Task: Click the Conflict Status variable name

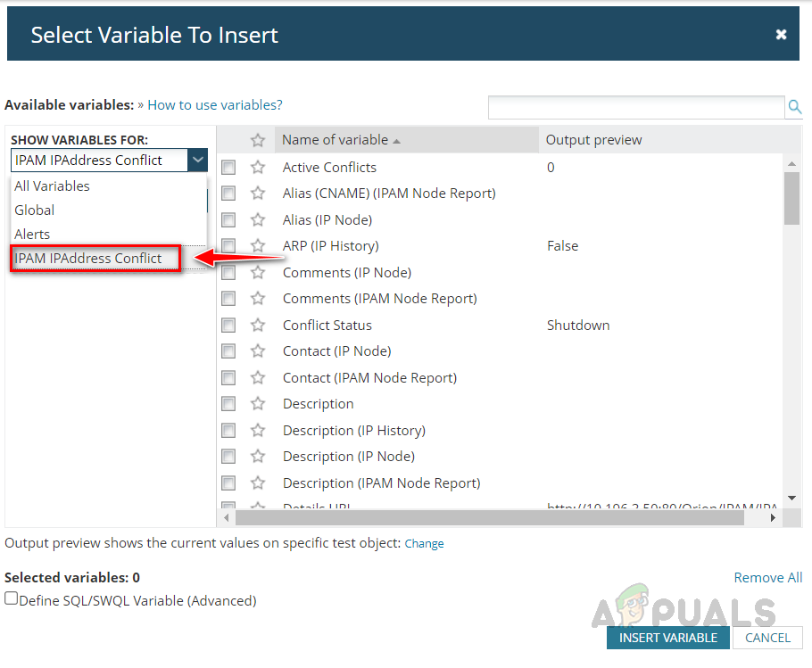Action: (327, 325)
